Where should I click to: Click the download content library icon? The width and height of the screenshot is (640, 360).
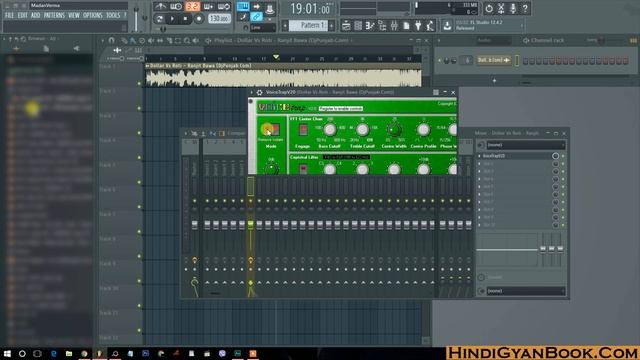[x=447, y=26]
